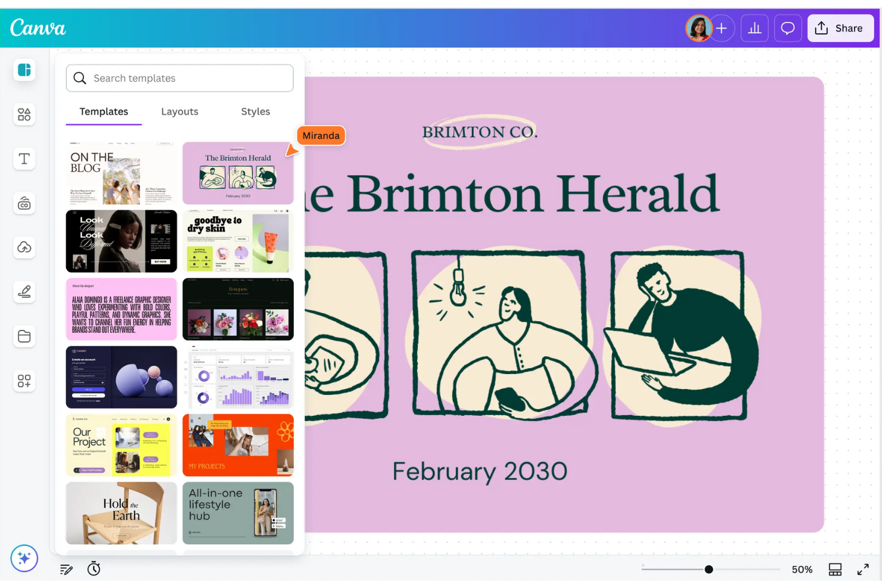The height and width of the screenshot is (588, 882).
Task: Switch to the Styles tab
Action: [255, 111]
